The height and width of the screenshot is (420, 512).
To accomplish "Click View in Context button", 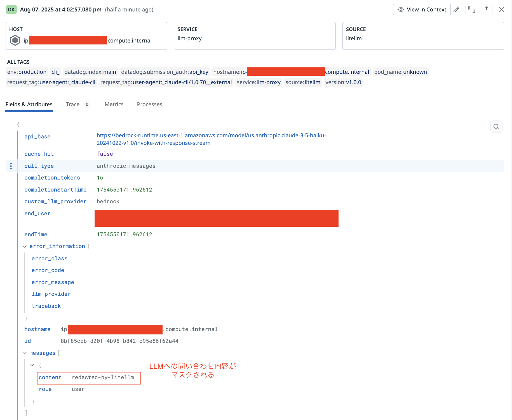I will pyautogui.click(x=422, y=10).
